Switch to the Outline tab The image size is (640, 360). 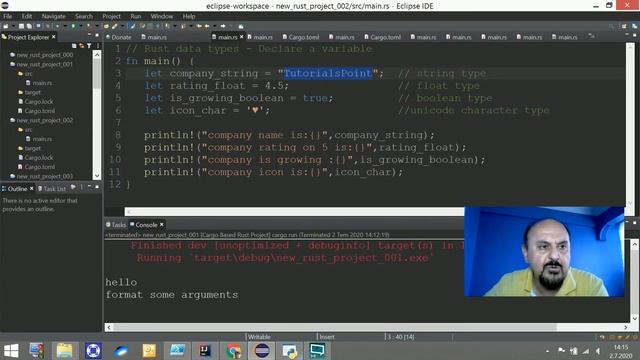coord(18,189)
